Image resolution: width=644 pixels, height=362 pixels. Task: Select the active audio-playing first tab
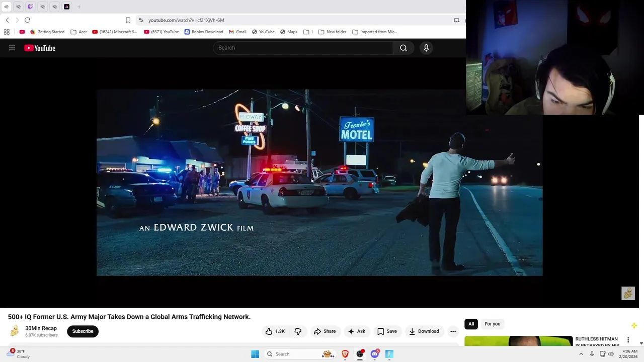click(6, 7)
